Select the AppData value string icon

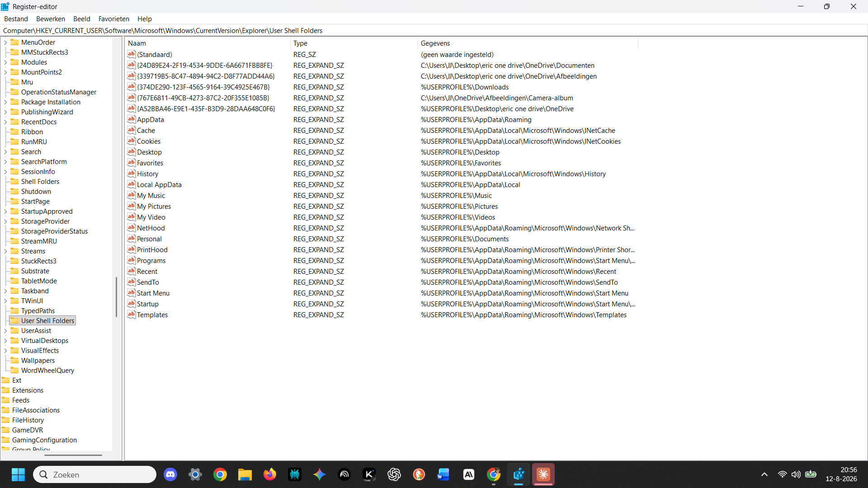[132, 119]
